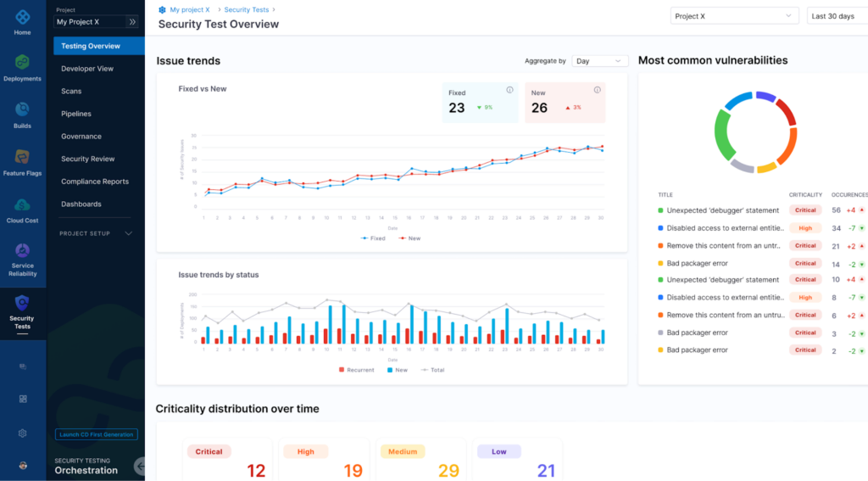The image size is (868, 481).
Task: Open the Deployments module
Action: 22,69
